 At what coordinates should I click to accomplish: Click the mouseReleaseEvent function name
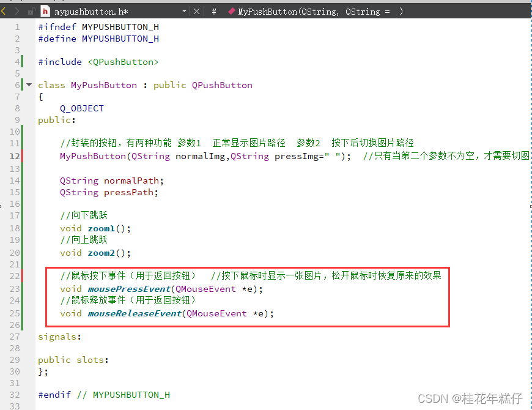(135, 313)
